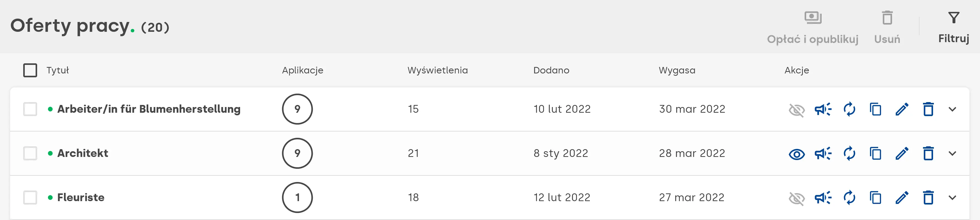This screenshot has height=220, width=980.
Task: Check the Architekt row checkbox
Action: click(30, 153)
